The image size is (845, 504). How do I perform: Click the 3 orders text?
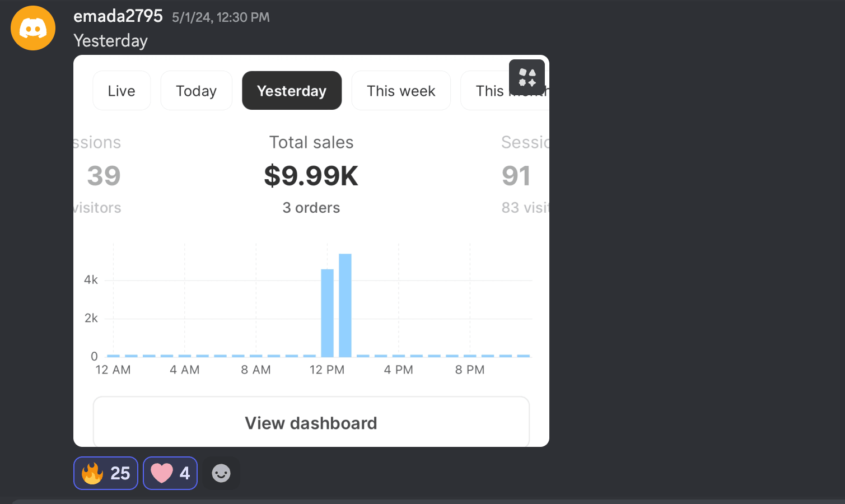(311, 208)
